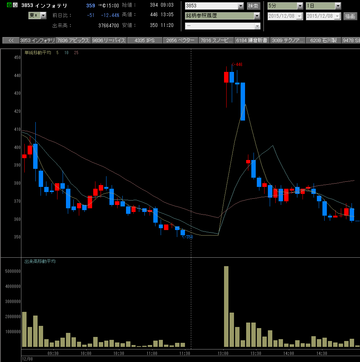Click the 5-period moving average legend label
360x362 pixels.
tap(57, 53)
